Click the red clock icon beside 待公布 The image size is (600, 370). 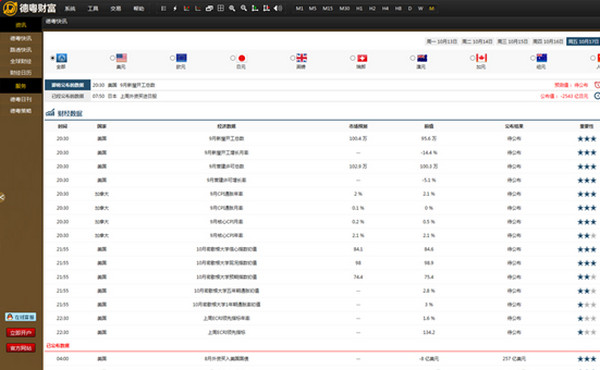pyautogui.click(x=597, y=85)
